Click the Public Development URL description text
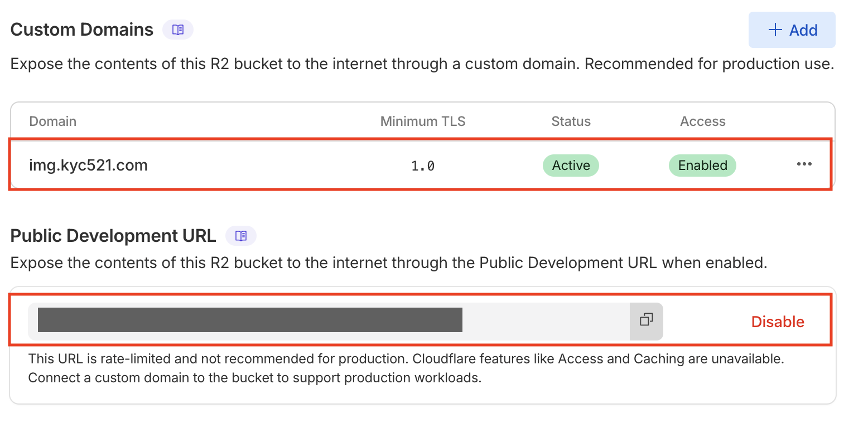 click(389, 263)
